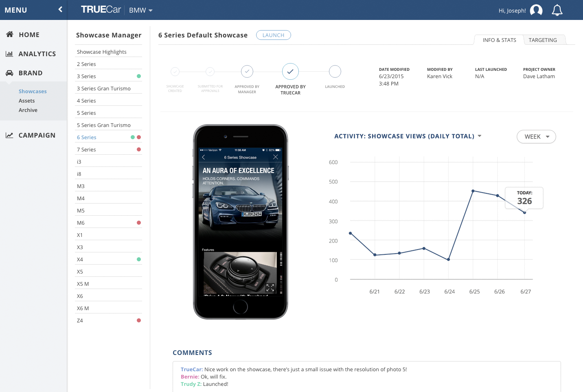The height and width of the screenshot is (392, 583).
Task: Open the Assets submenu item
Action: (26, 101)
